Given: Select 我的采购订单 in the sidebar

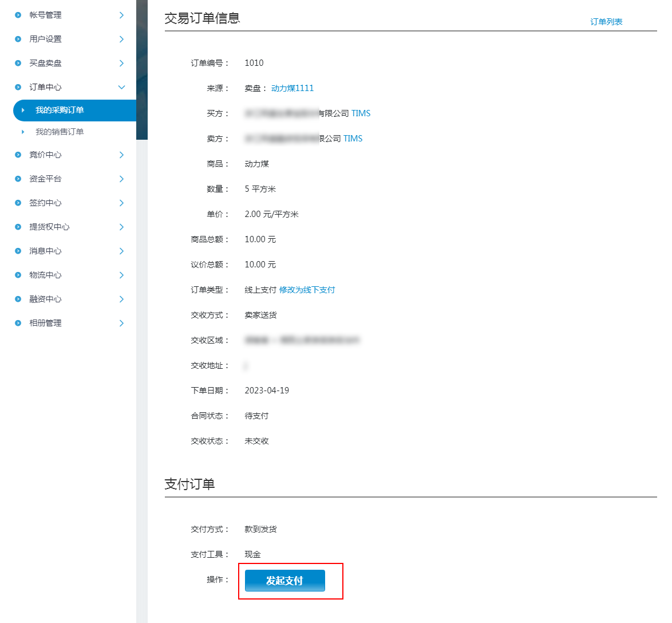Looking at the screenshot, I should (x=60, y=110).
